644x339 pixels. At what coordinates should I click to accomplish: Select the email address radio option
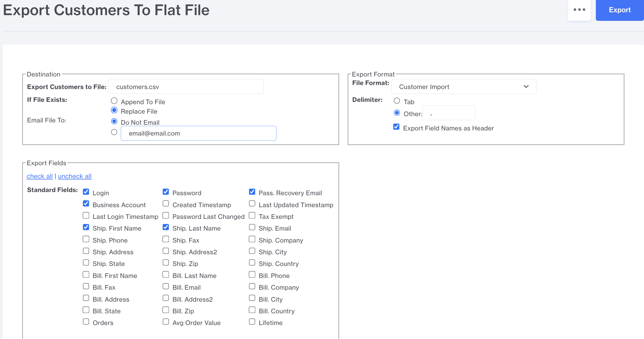coord(114,132)
